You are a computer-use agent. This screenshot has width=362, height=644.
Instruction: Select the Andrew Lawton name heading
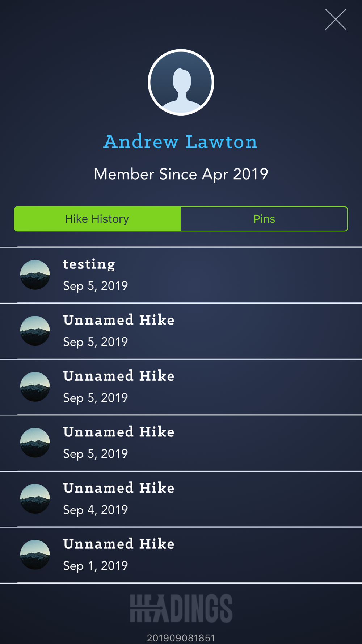point(180,142)
